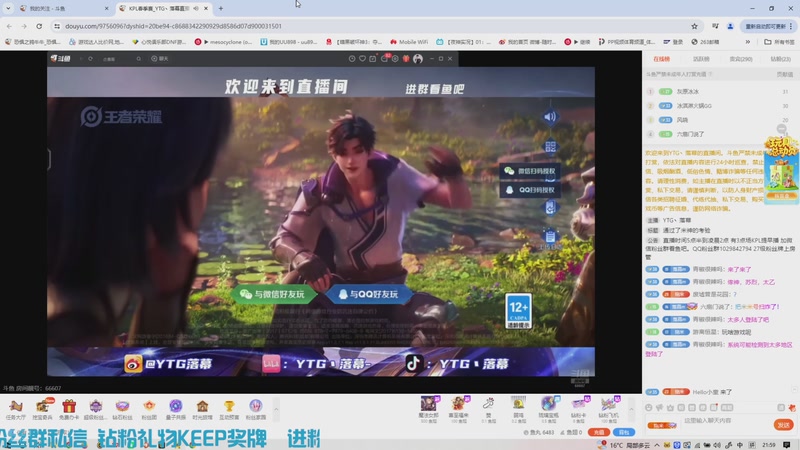Mute the KPL tab via speaker icon
Viewport: 800px width, 450px height.
[x=196, y=8]
